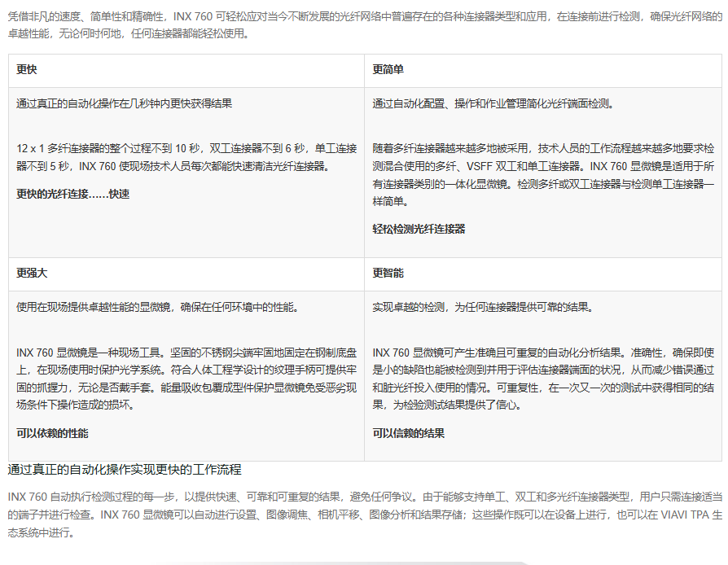This screenshot has height=565, width=728.
Task: Click the paragraph starting INX 760 显微镜可产生准确
Action: (543, 379)
